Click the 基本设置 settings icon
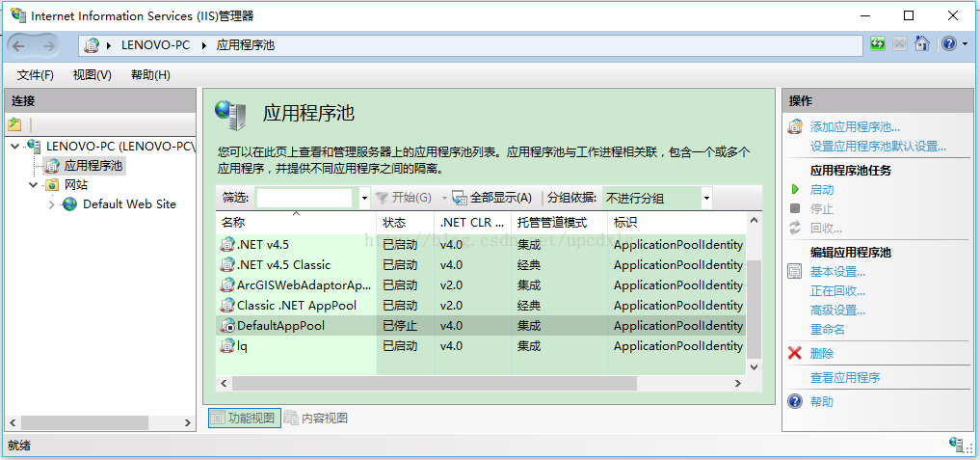Viewport: 980px width, 460px height. pos(795,272)
